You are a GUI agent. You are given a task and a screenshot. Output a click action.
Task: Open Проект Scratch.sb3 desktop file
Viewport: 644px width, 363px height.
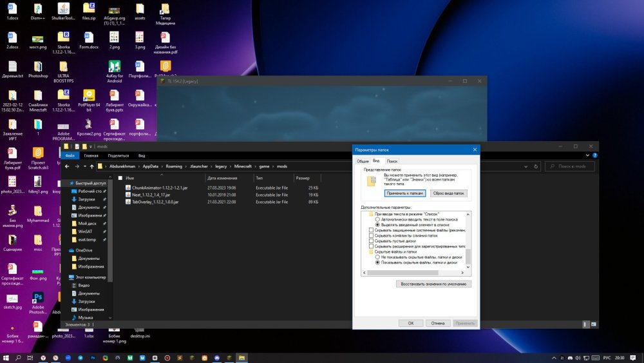tap(38, 158)
